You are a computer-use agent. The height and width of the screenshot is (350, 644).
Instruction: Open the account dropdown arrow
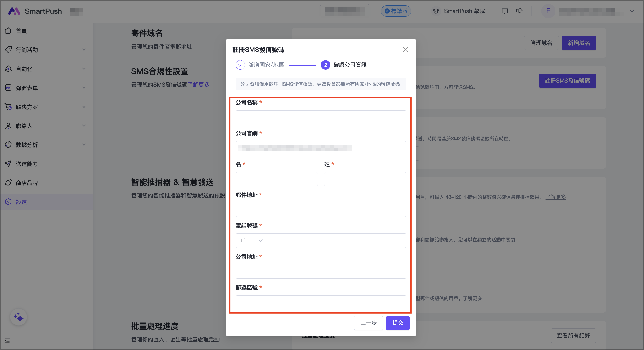pos(632,11)
